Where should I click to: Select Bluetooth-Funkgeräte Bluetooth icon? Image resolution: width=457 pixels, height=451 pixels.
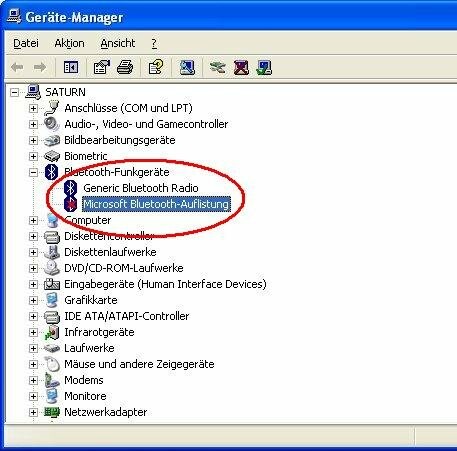51,172
